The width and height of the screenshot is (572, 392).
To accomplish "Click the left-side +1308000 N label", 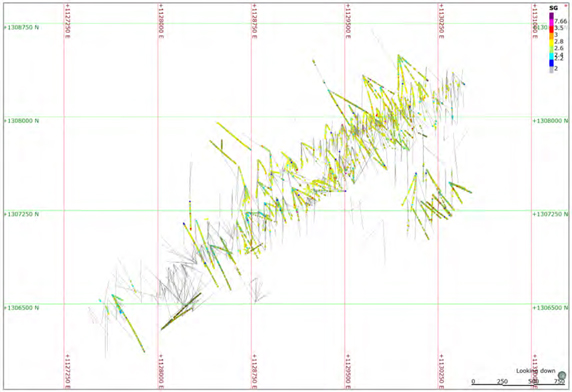I will [x=21, y=121].
